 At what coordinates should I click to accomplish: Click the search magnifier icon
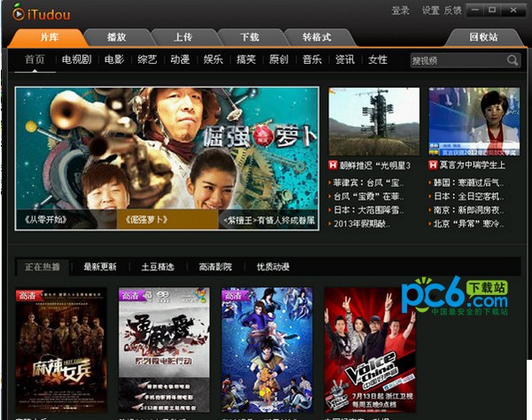click(512, 60)
